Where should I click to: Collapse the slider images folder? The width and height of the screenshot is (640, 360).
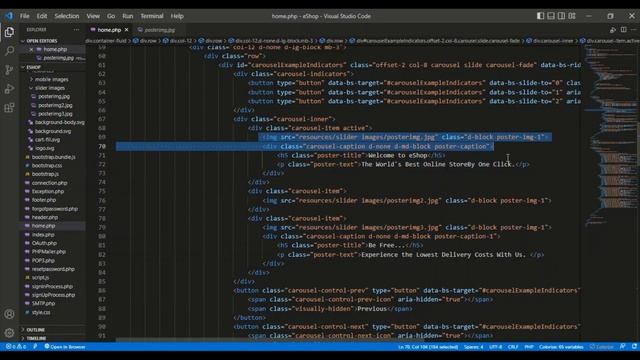pyautogui.click(x=50, y=88)
